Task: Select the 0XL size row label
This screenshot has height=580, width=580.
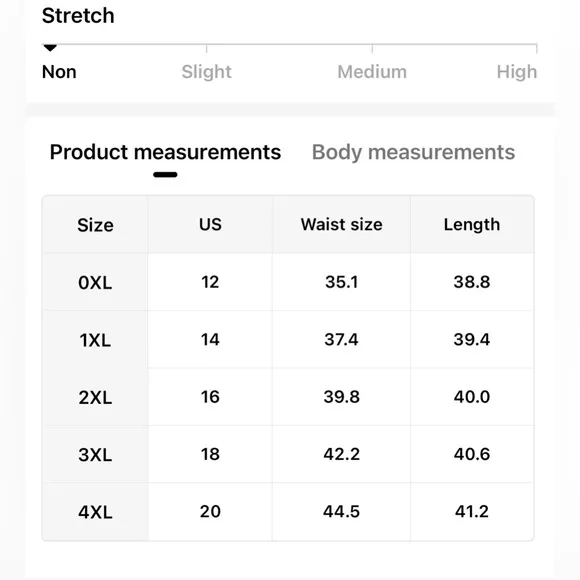Action: click(x=95, y=283)
